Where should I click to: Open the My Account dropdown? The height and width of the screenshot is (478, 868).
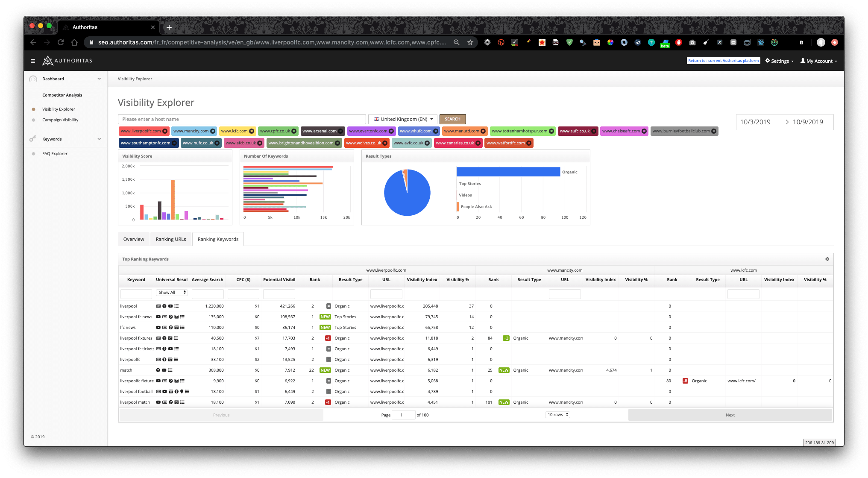pos(818,61)
